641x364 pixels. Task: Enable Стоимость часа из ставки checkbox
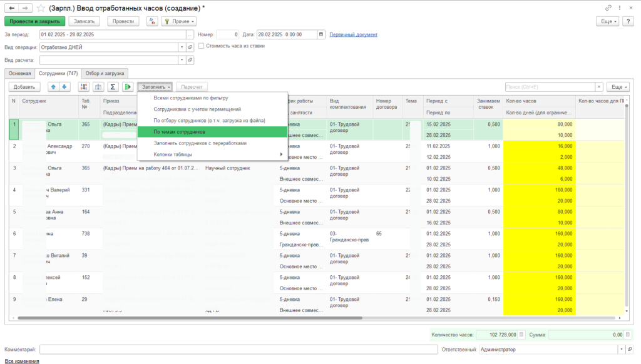(201, 46)
